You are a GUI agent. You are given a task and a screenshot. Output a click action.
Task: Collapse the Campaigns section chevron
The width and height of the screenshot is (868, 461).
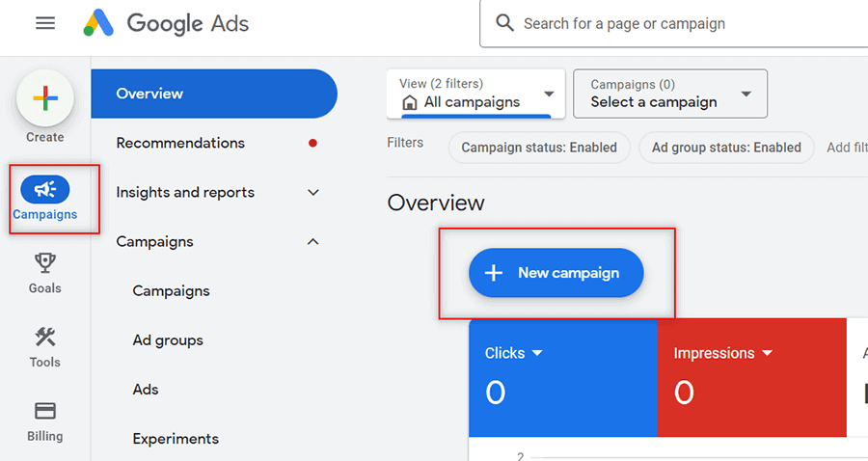click(x=313, y=242)
